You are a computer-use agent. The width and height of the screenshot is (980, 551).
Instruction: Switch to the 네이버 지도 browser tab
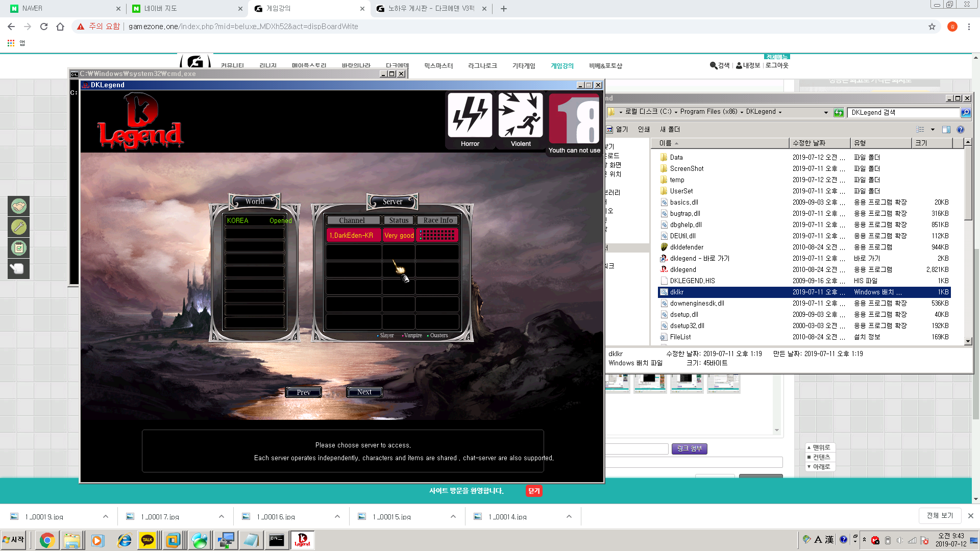coord(187,8)
